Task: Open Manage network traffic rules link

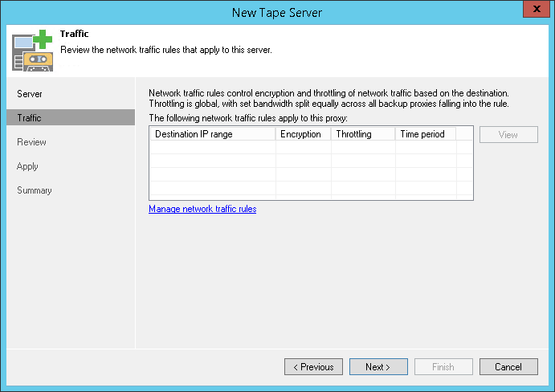Action: [202, 209]
